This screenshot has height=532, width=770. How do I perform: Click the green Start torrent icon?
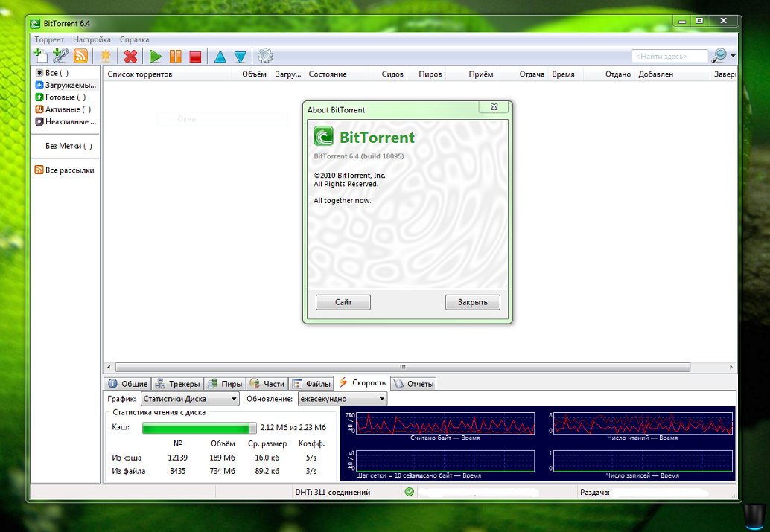click(x=156, y=57)
